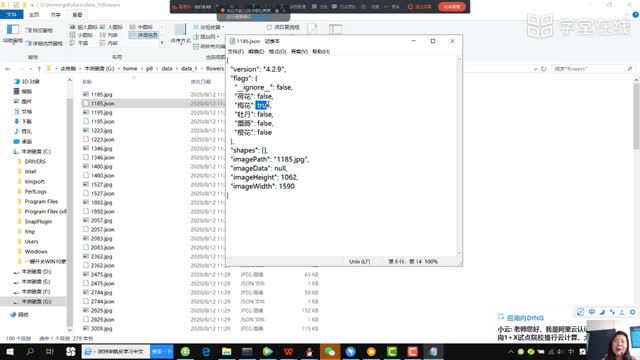This screenshot has height=360, width=640.
Task: Click the sort by icon in ribbon
Action: (x=180, y=33)
